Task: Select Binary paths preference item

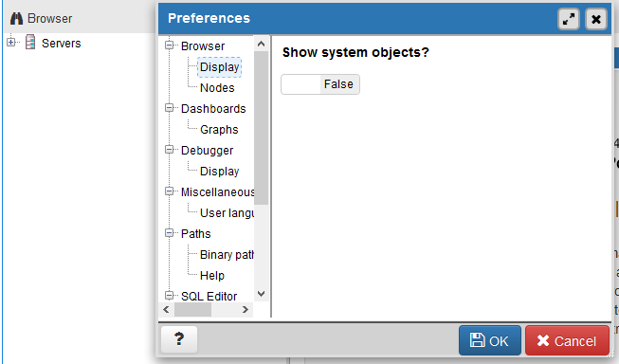Action: (x=227, y=255)
